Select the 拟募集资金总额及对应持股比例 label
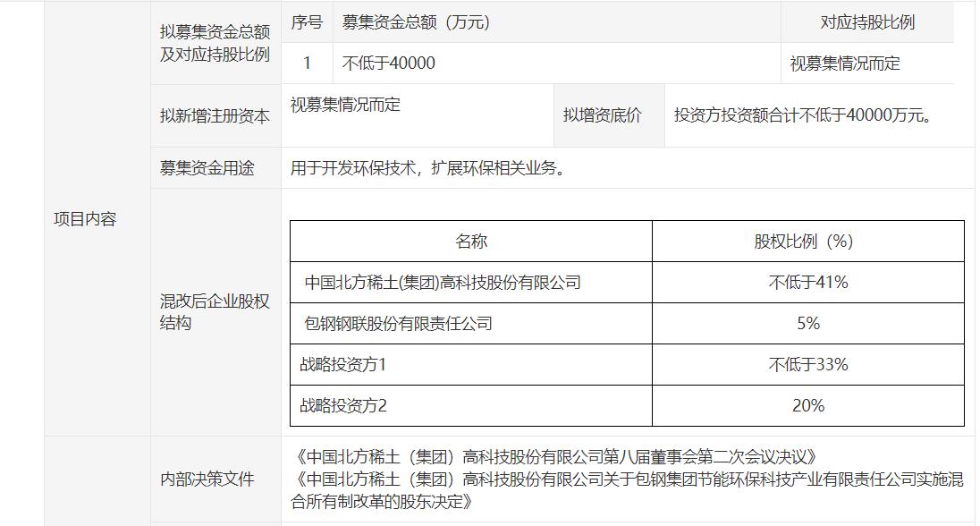The height and width of the screenshot is (526, 980). coord(215,43)
